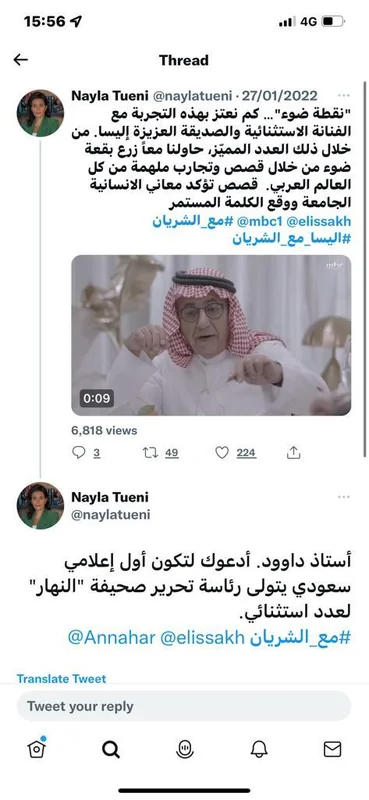Open the Messages envelope tab
Image resolution: width=369 pixels, height=800 pixels.
(x=333, y=748)
